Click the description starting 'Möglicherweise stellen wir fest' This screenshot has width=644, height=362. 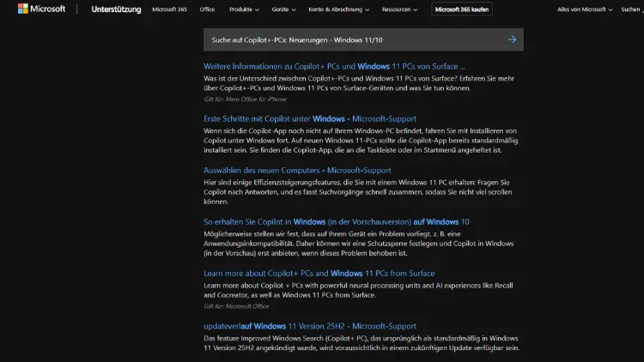(x=359, y=244)
